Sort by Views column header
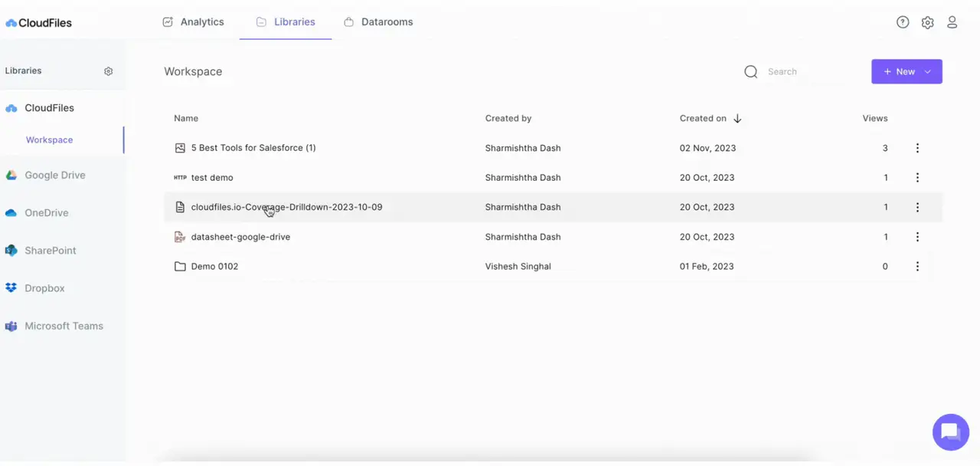Screen dimensions: 980x466 pos(875,118)
